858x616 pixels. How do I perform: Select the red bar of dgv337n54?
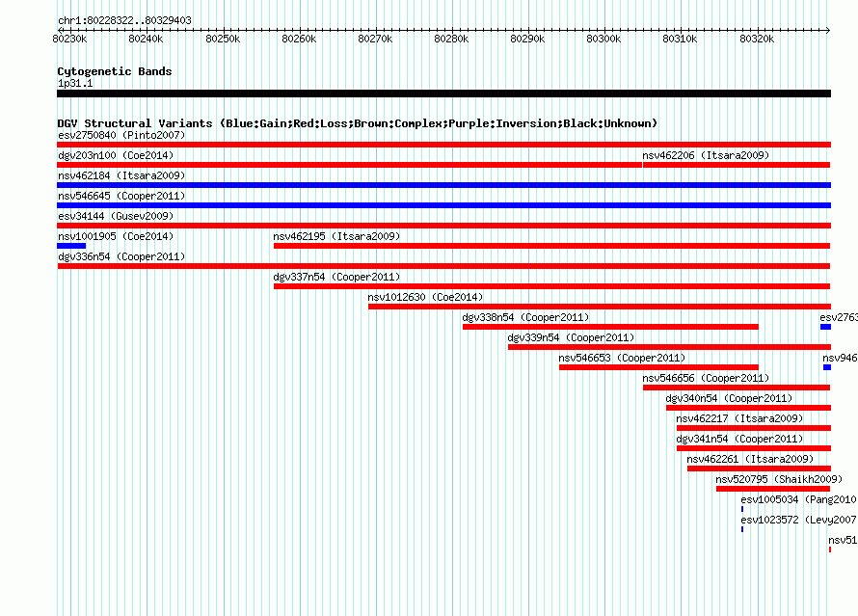(551, 286)
